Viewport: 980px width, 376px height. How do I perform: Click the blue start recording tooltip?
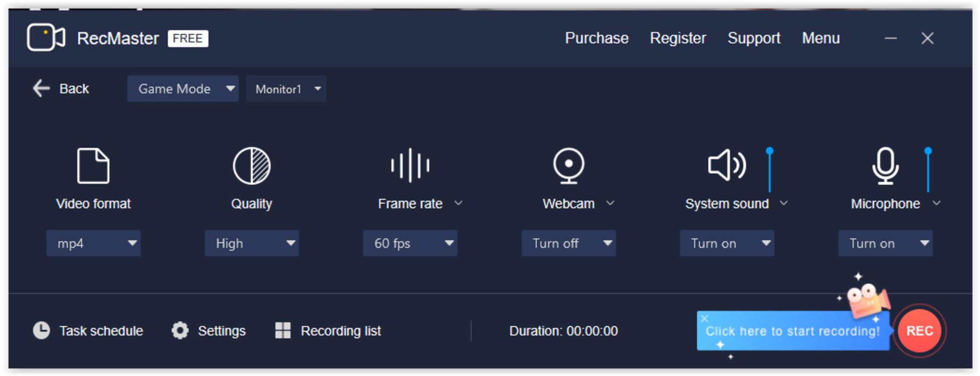pyautogui.click(x=793, y=330)
